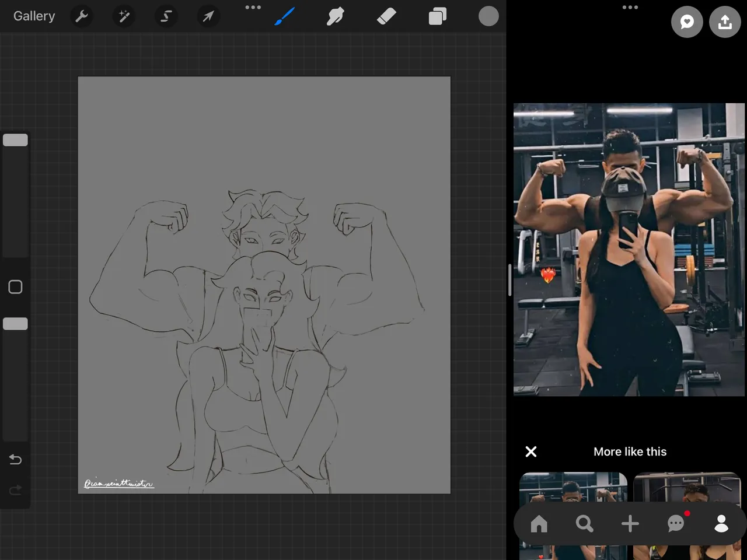Open the Layers panel
Image resolution: width=747 pixels, height=560 pixels.
coord(437,16)
